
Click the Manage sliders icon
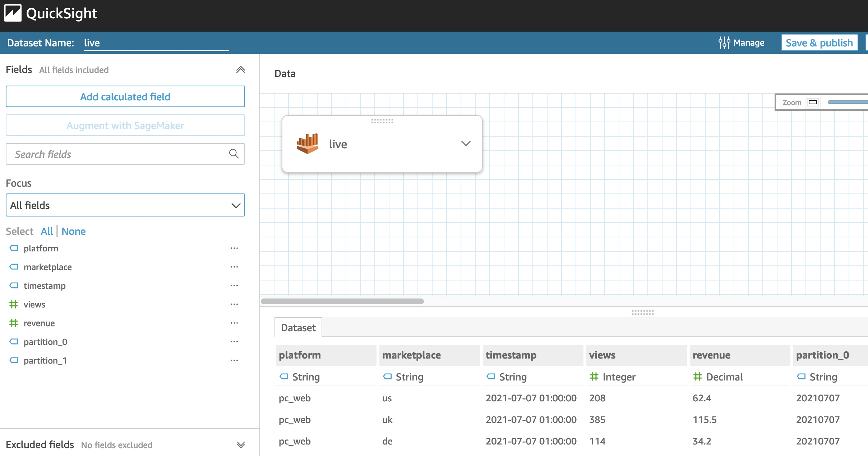pyautogui.click(x=724, y=43)
